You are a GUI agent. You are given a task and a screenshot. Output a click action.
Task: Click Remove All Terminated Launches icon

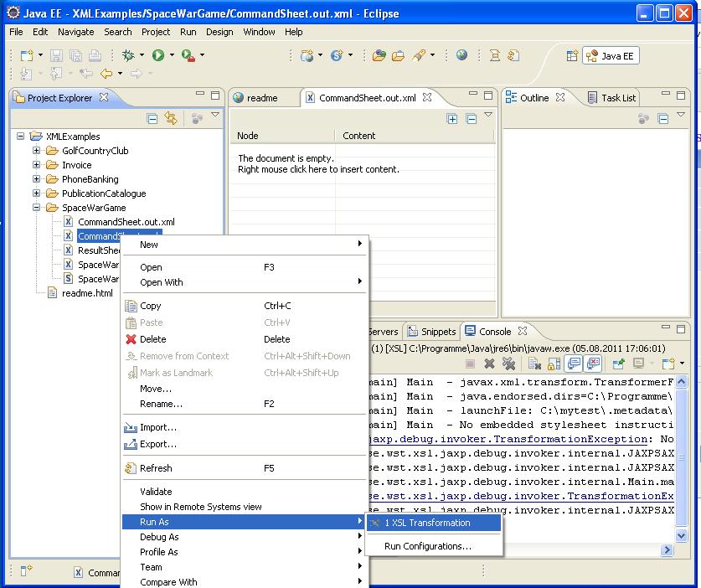[x=508, y=364]
